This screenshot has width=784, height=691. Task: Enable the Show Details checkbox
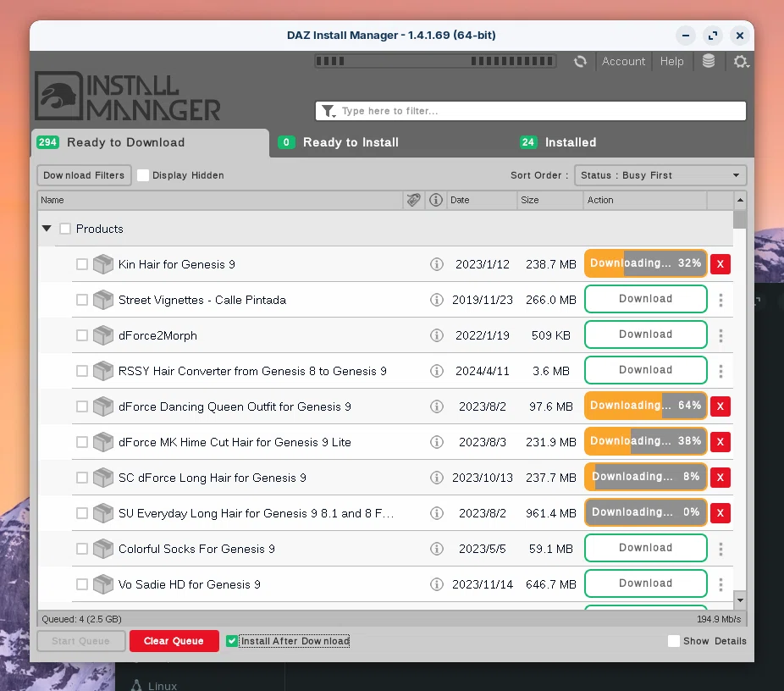673,641
